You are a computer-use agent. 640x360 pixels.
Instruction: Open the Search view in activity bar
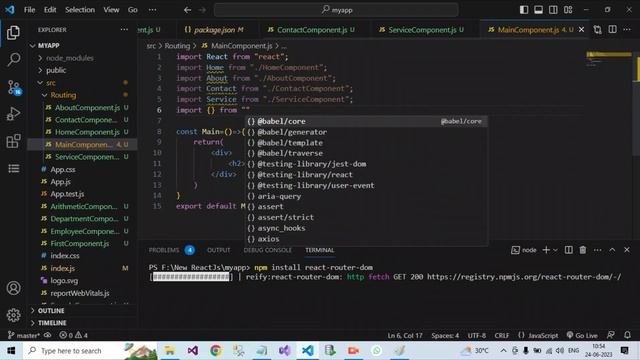[x=13, y=60]
